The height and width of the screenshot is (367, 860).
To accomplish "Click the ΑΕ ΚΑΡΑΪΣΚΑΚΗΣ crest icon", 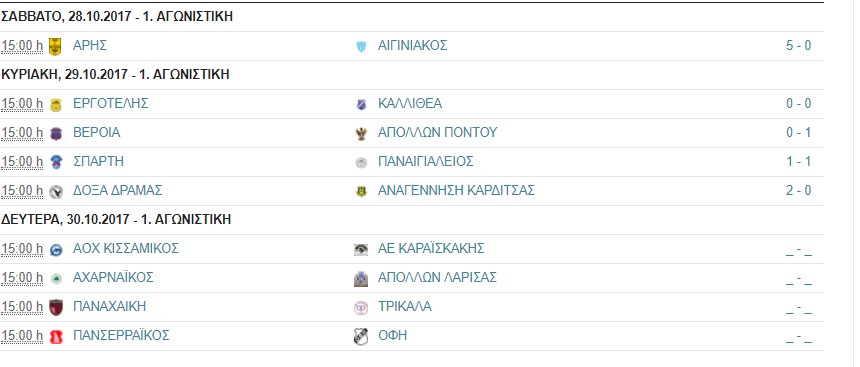I will 360,250.
